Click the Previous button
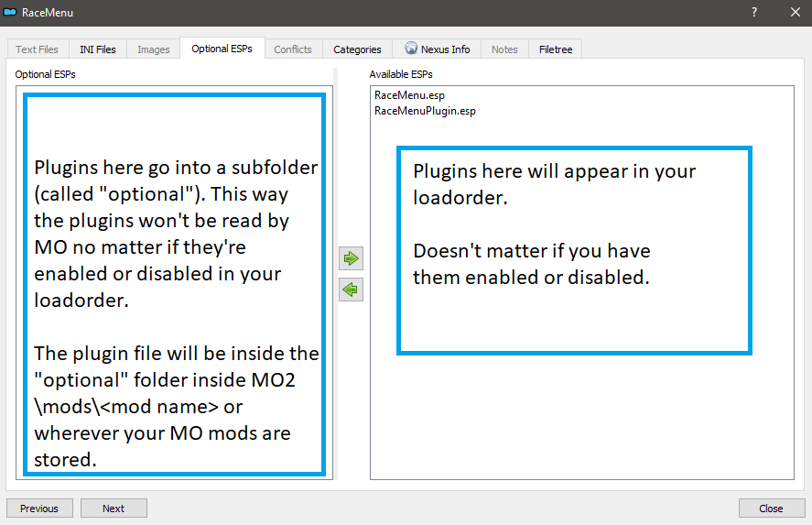The width and height of the screenshot is (812, 525). tap(39, 508)
